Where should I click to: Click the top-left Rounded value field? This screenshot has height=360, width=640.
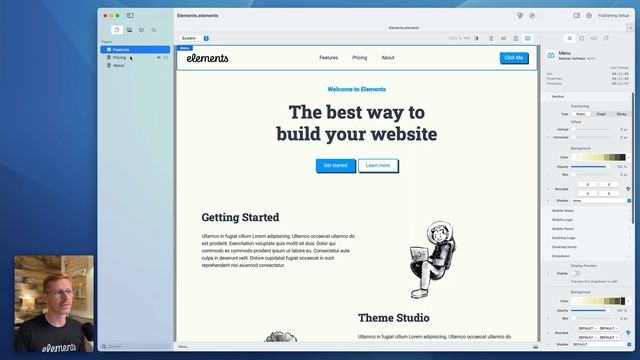pyautogui.click(x=587, y=184)
